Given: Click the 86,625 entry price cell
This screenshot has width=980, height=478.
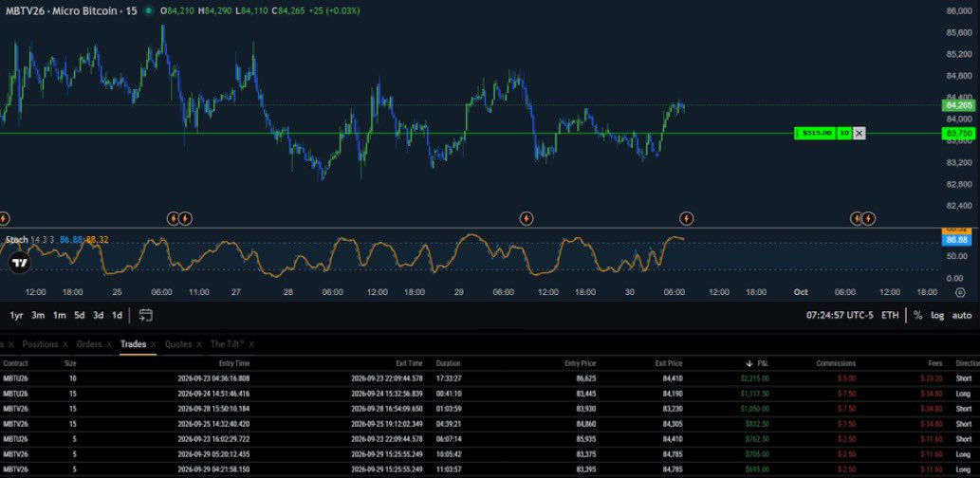Looking at the screenshot, I should [586, 378].
